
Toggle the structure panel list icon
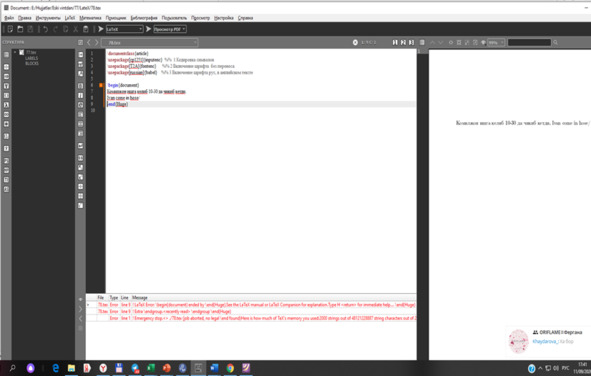(80, 43)
